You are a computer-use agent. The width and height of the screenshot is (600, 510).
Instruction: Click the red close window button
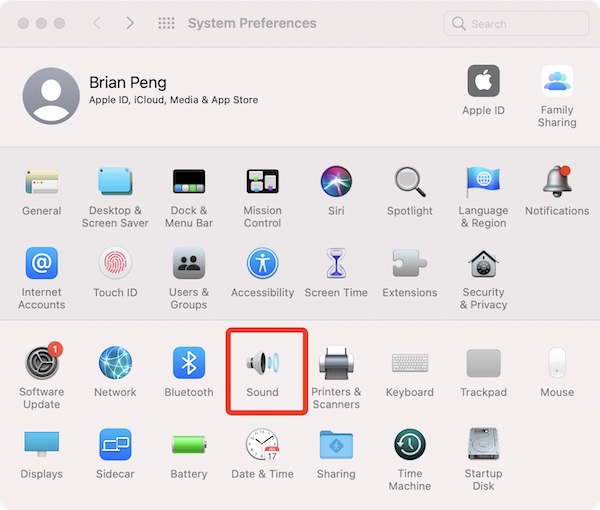(x=23, y=23)
